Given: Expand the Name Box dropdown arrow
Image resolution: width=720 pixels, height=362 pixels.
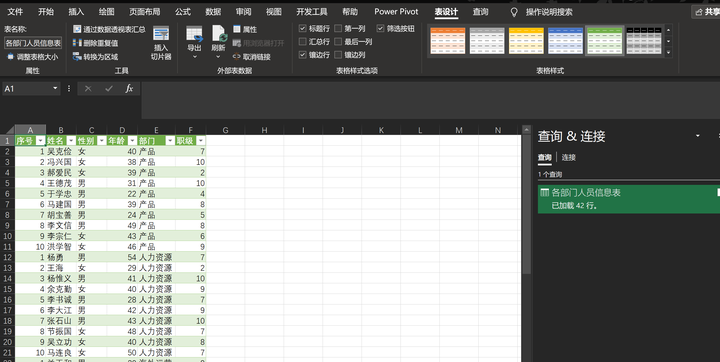Looking at the screenshot, I should tap(55, 89).
